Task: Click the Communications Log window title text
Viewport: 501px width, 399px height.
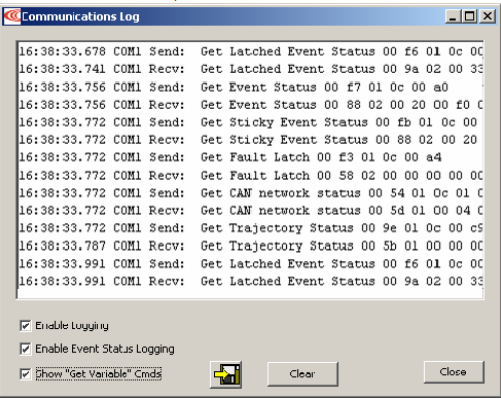Action: (80, 17)
